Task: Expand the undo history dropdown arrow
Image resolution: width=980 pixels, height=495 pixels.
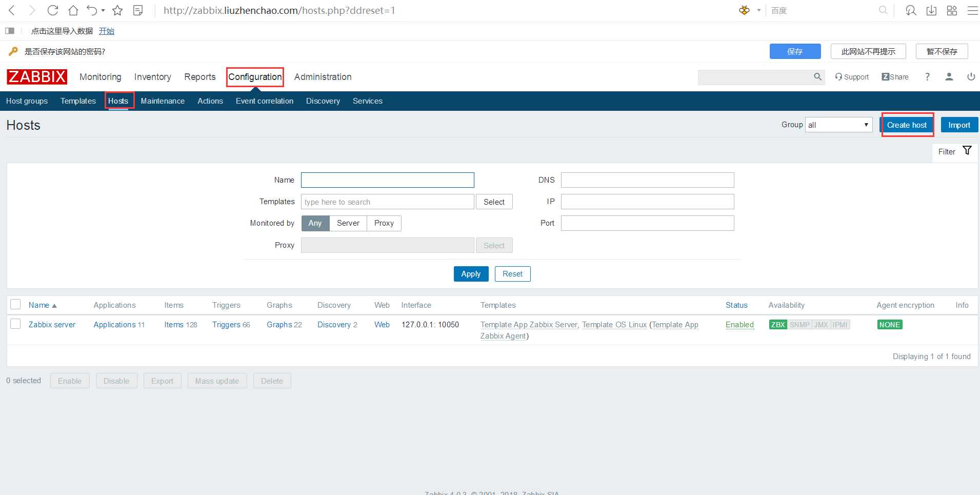Action: [x=103, y=10]
